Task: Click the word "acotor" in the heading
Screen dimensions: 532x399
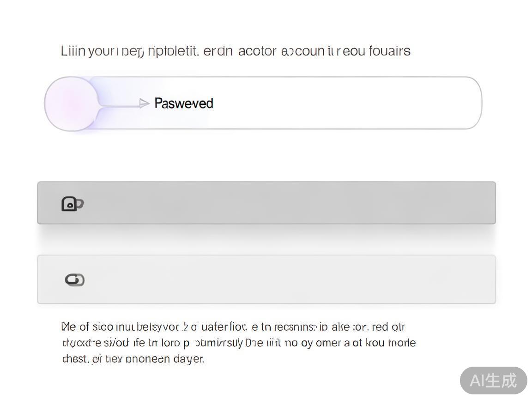Action: point(257,51)
